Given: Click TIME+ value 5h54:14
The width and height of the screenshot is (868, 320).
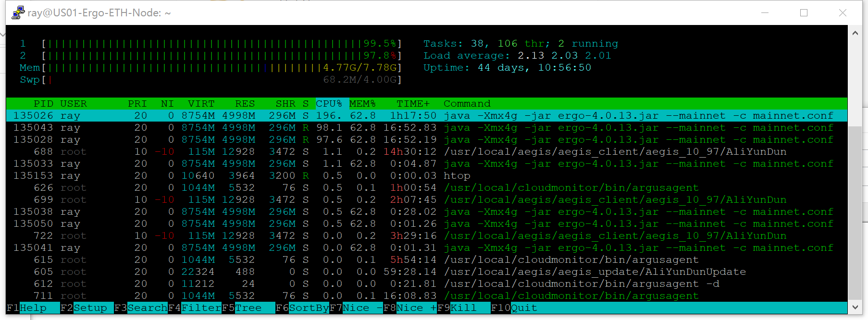Looking at the screenshot, I should pyautogui.click(x=413, y=260).
